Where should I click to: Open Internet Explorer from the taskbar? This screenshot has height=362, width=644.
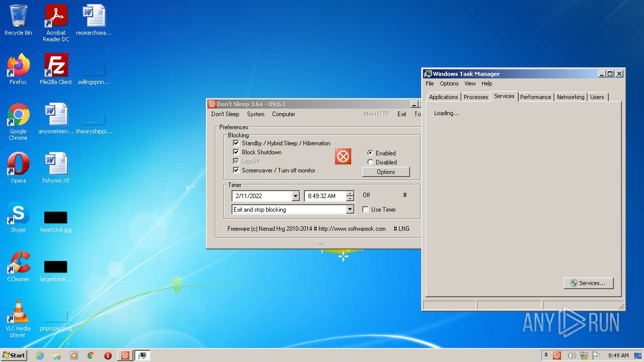click(x=40, y=355)
